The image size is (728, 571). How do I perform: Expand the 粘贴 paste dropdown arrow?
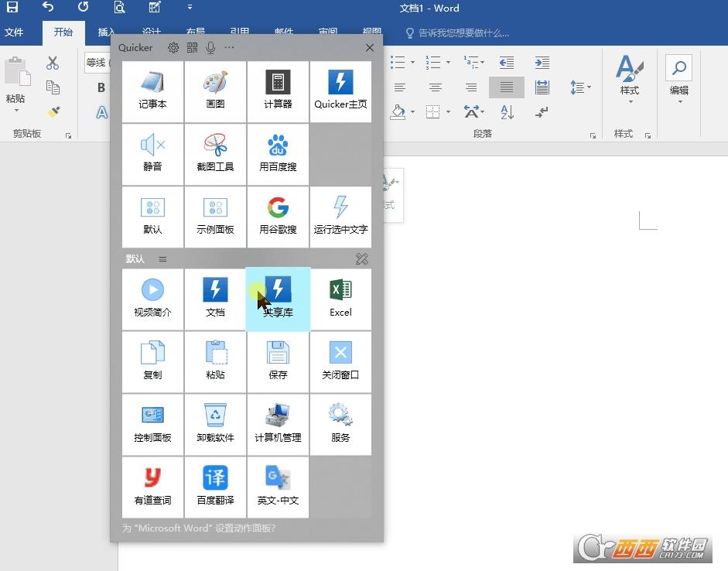[16, 111]
